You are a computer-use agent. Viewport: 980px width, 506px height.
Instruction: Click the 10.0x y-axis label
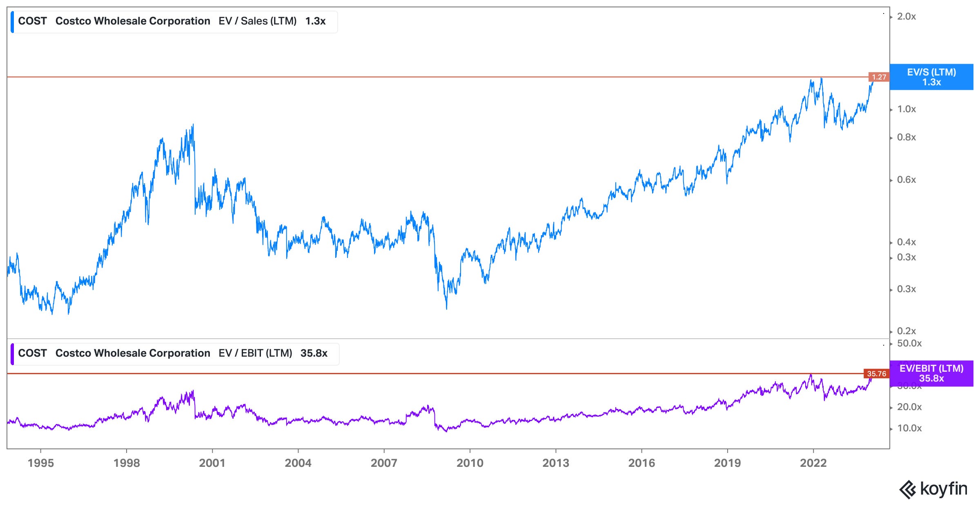tap(909, 428)
